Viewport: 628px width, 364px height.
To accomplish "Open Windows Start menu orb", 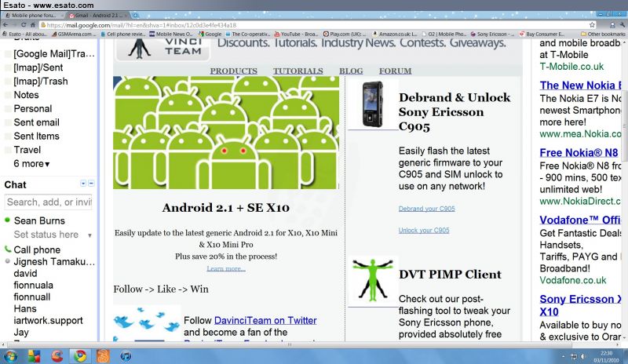I will click(11, 355).
